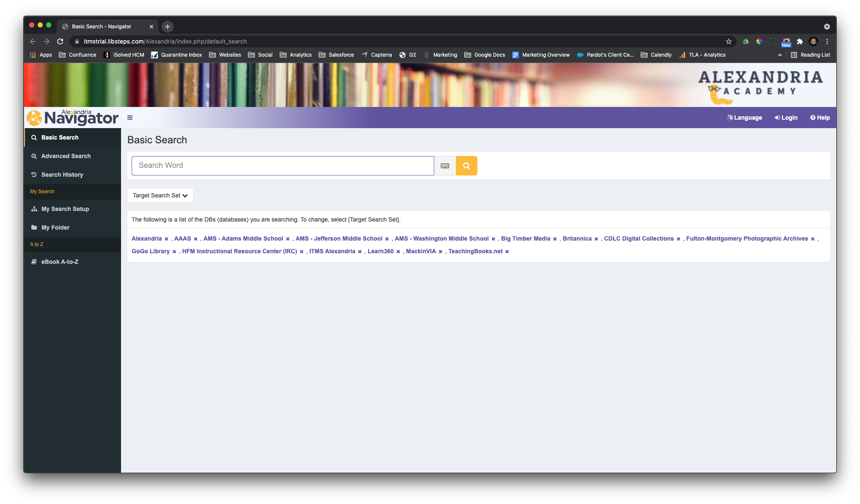Click the TeachingBooks.net database link

[475, 251]
